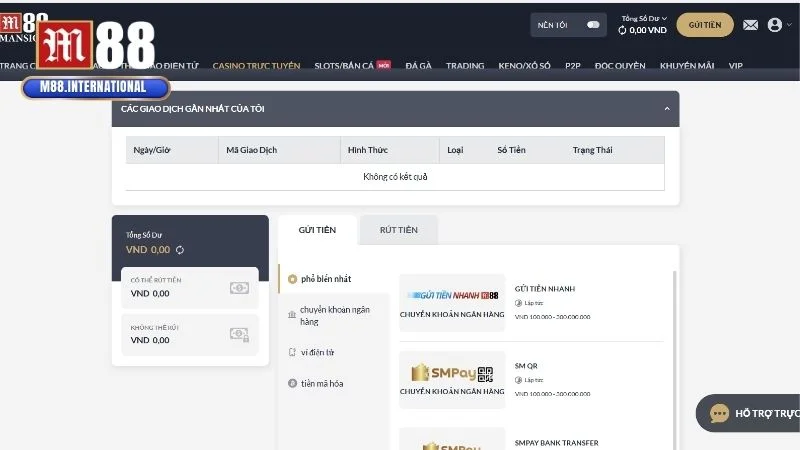Click the Trạng Thái column header

pos(592,150)
